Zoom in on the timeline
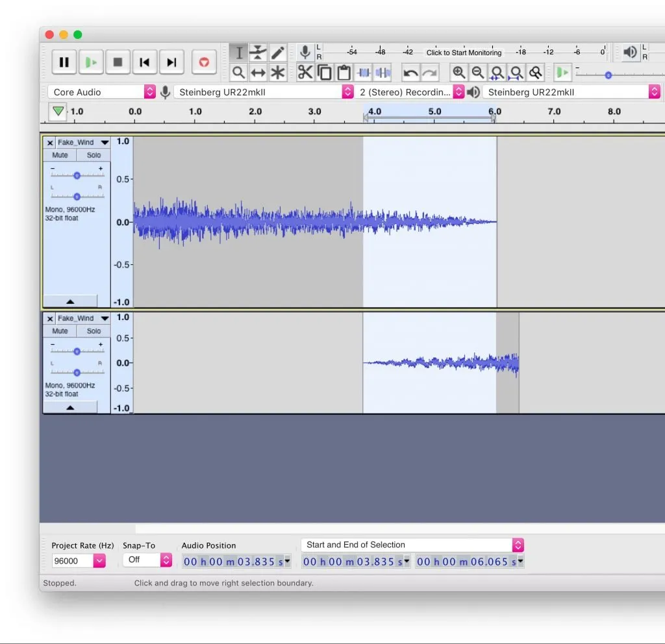665x644 pixels. (458, 73)
